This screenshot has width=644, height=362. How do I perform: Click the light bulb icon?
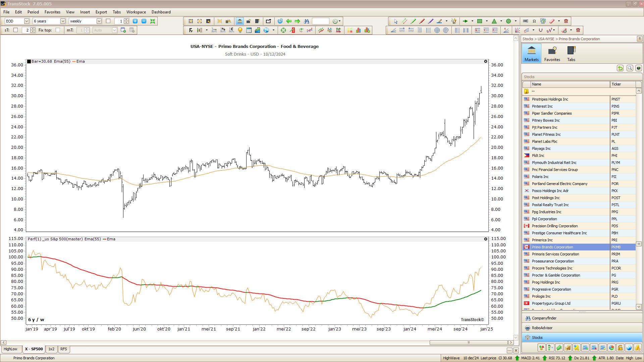click(x=240, y=30)
